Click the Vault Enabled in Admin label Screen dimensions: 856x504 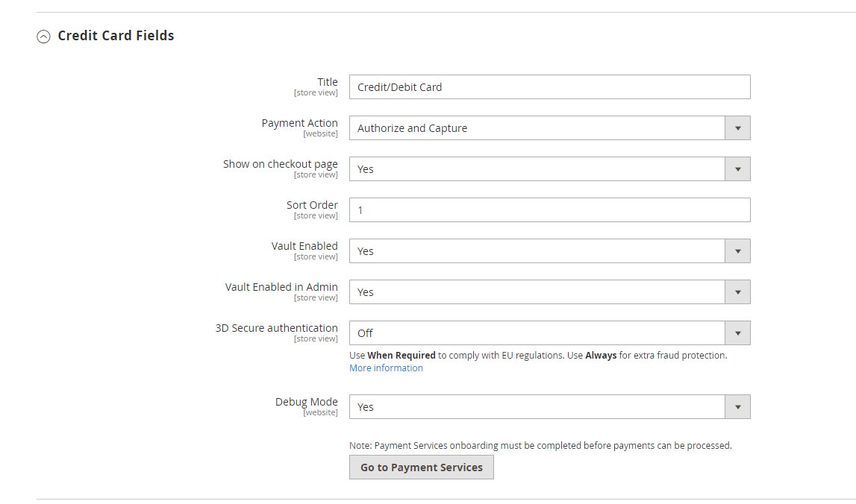pyautogui.click(x=281, y=287)
